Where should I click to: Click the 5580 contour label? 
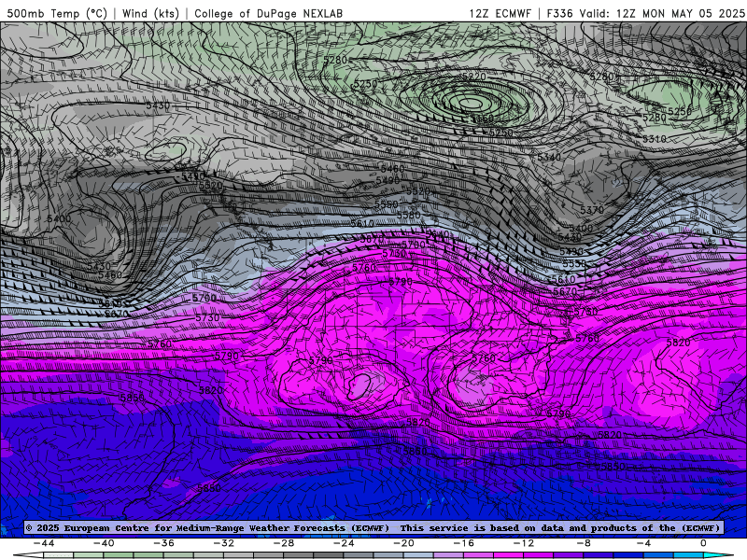(x=409, y=215)
